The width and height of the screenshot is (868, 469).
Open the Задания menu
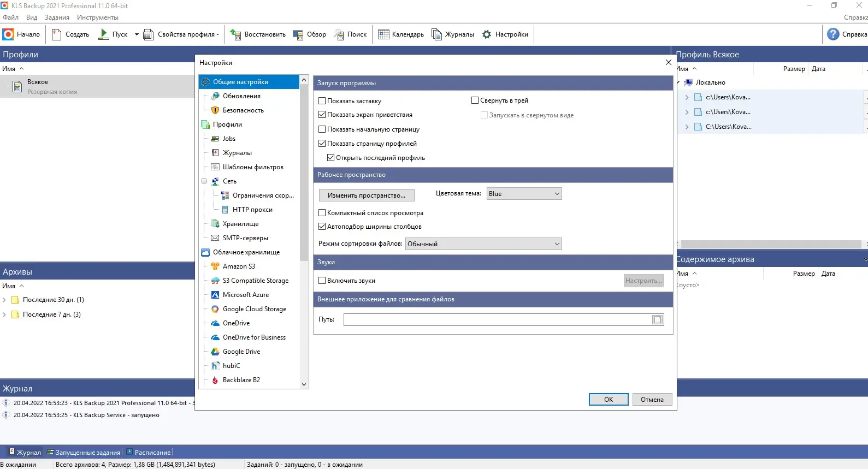tap(57, 17)
